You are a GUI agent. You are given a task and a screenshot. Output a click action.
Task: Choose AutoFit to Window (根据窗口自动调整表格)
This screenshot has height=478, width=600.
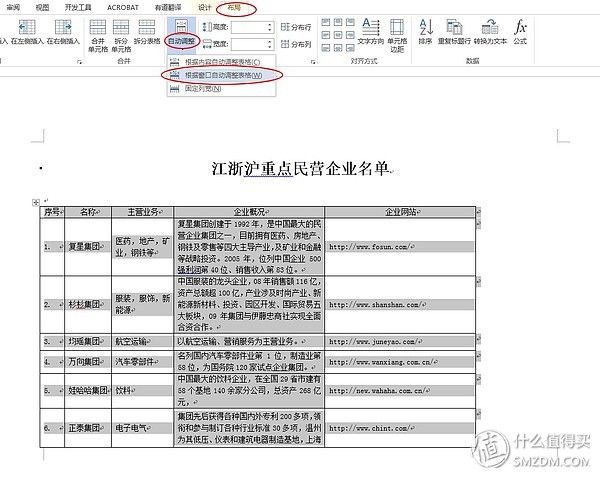(x=222, y=75)
